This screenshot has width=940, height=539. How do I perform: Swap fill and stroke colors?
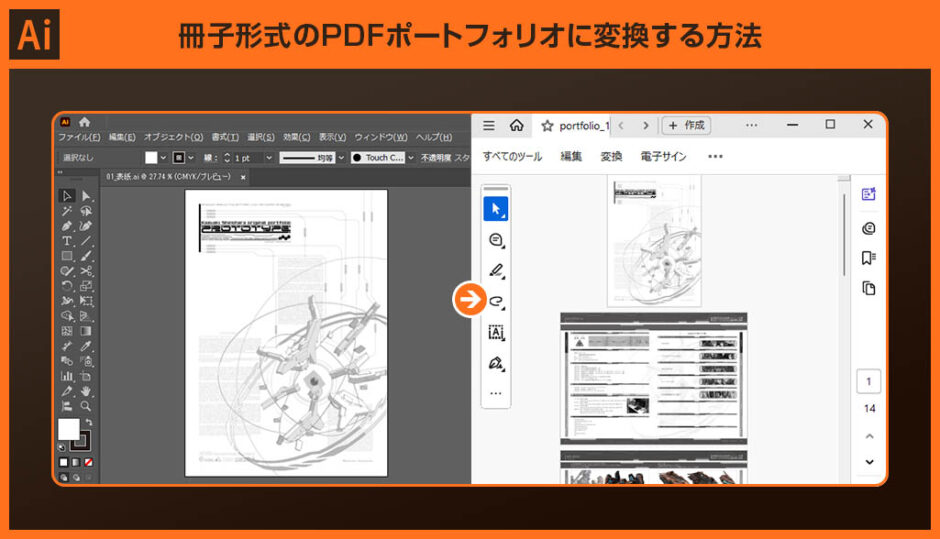point(89,423)
